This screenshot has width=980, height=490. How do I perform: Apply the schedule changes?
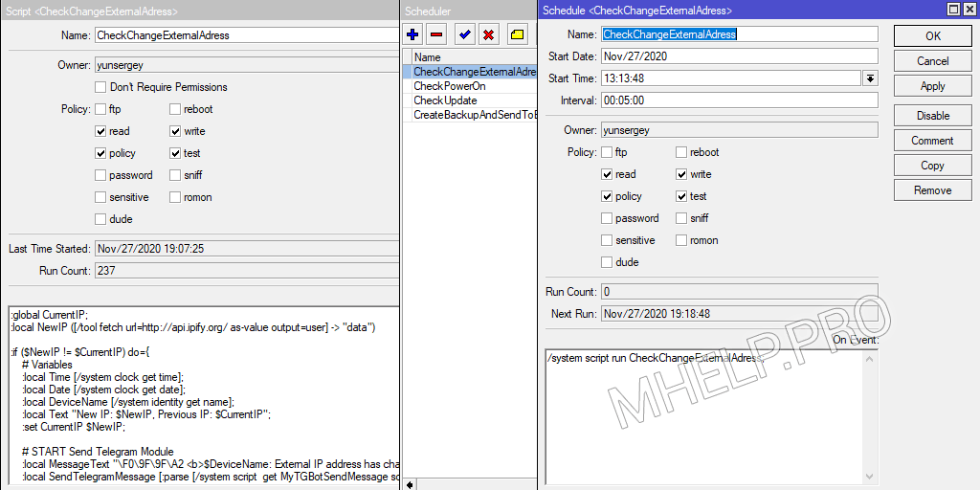932,86
